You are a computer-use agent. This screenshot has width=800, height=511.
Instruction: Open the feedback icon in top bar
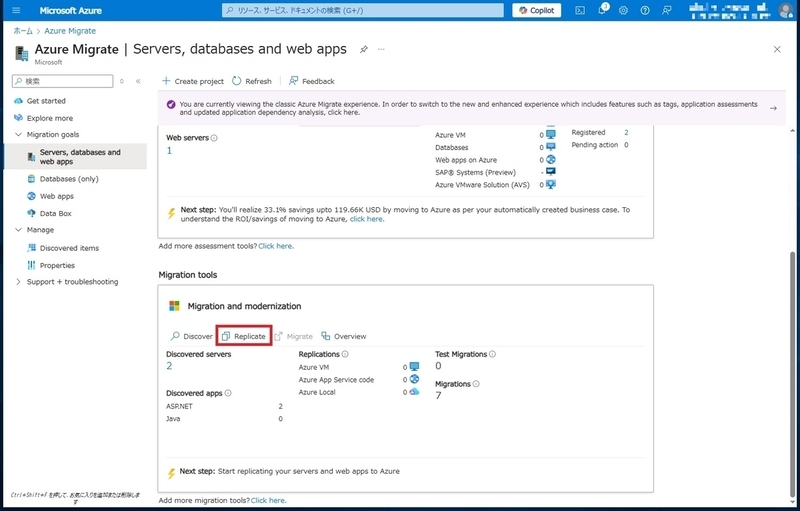coord(667,10)
